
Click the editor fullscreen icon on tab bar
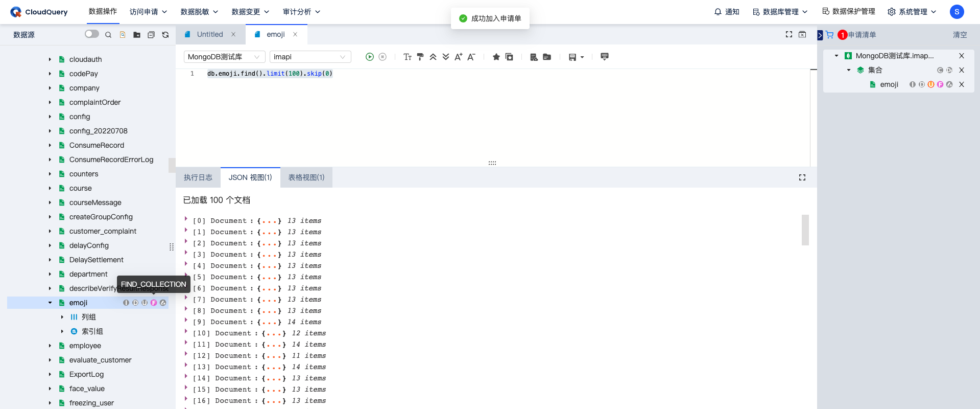click(x=789, y=34)
